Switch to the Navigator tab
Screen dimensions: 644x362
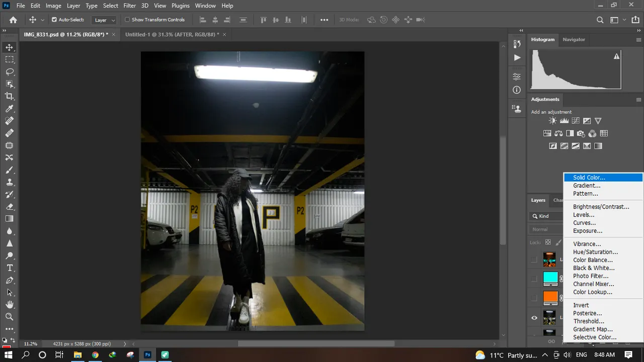574,39
